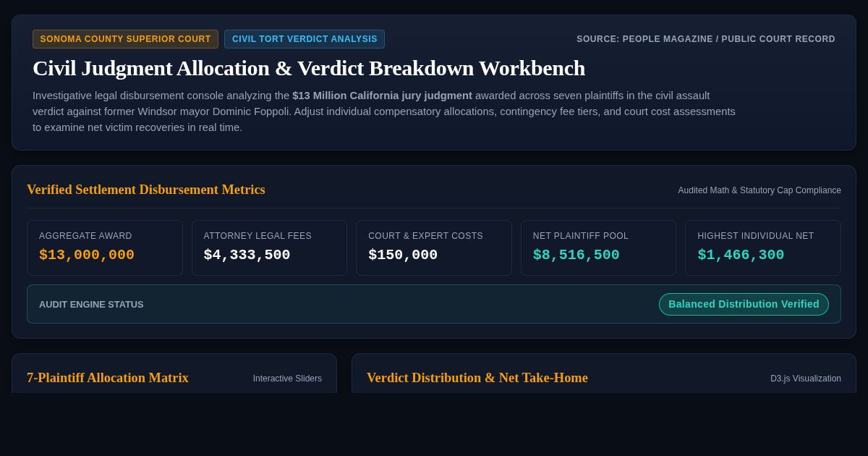This screenshot has height=456, width=868.
Task: Select the Attorney Legal Fees metric card
Action: tap(269, 248)
